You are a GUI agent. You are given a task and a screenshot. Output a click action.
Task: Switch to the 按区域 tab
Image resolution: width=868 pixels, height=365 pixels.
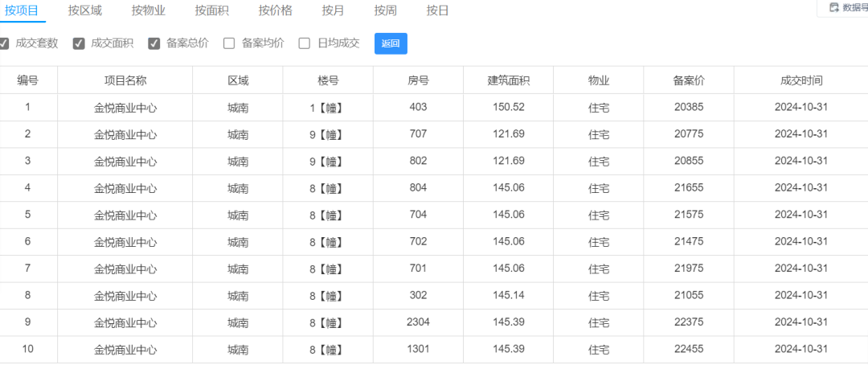pyautogui.click(x=85, y=10)
